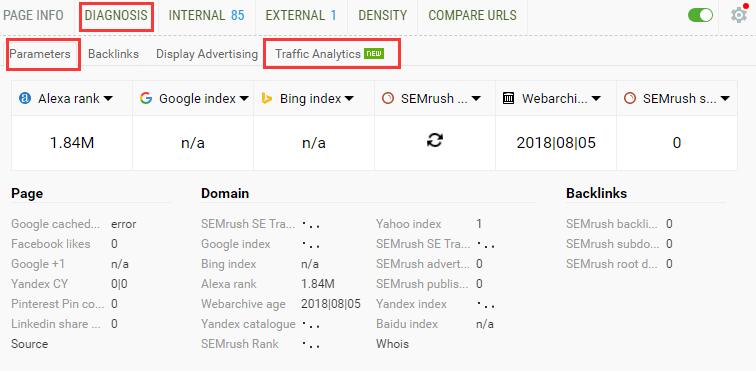The image size is (756, 371).
Task: Click the Yandex index label
Action: pyautogui.click(x=411, y=304)
